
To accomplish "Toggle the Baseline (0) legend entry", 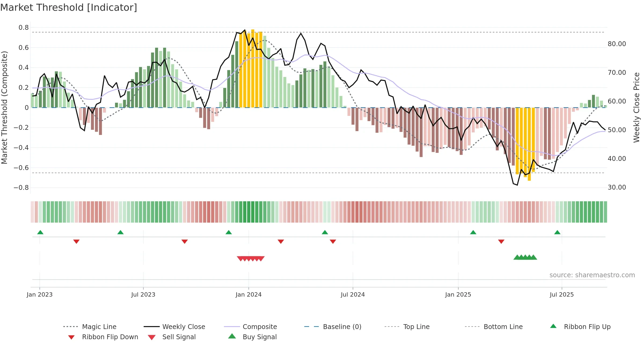I will point(333,327).
